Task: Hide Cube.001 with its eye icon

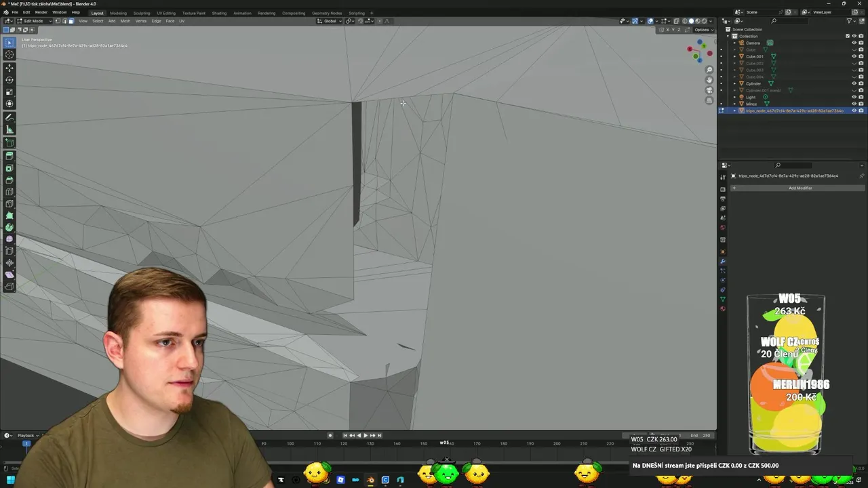Action: [x=854, y=56]
